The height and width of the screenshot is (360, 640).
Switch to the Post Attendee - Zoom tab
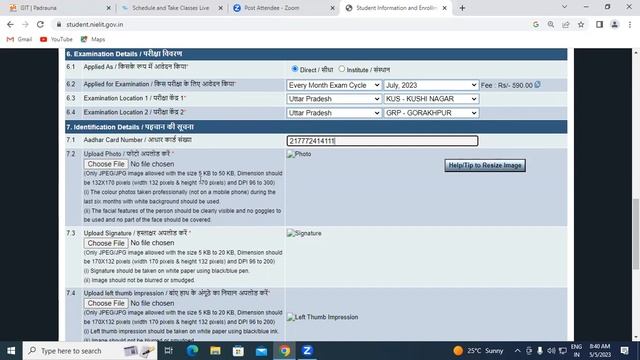tap(284, 8)
